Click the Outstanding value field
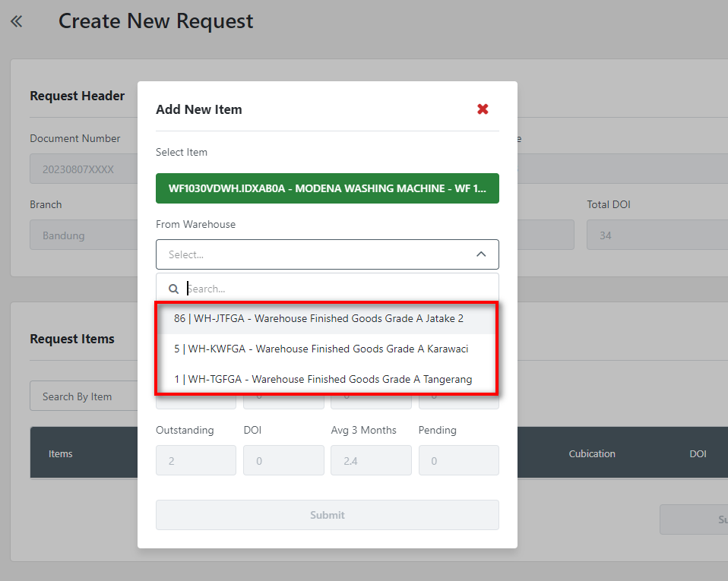 (x=195, y=460)
